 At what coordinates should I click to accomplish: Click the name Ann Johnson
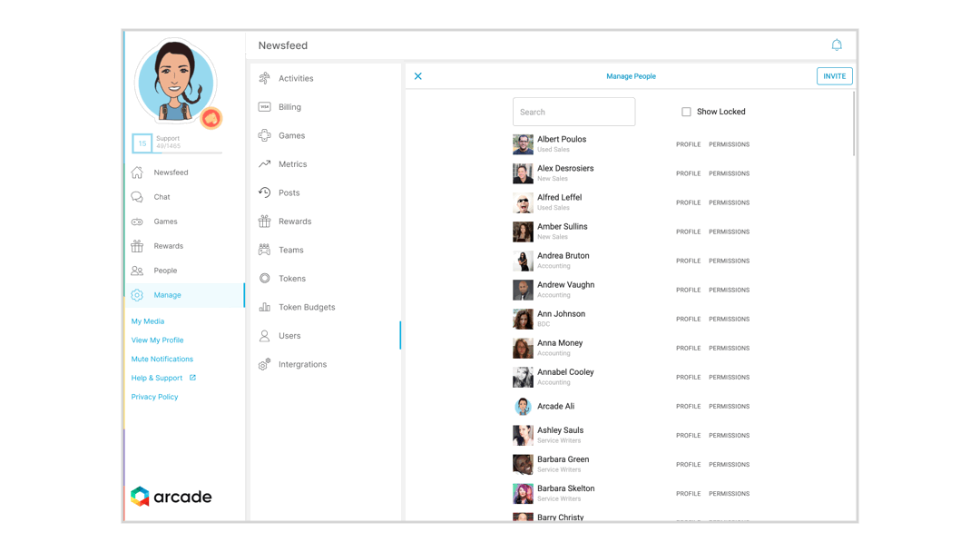[562, 314]
